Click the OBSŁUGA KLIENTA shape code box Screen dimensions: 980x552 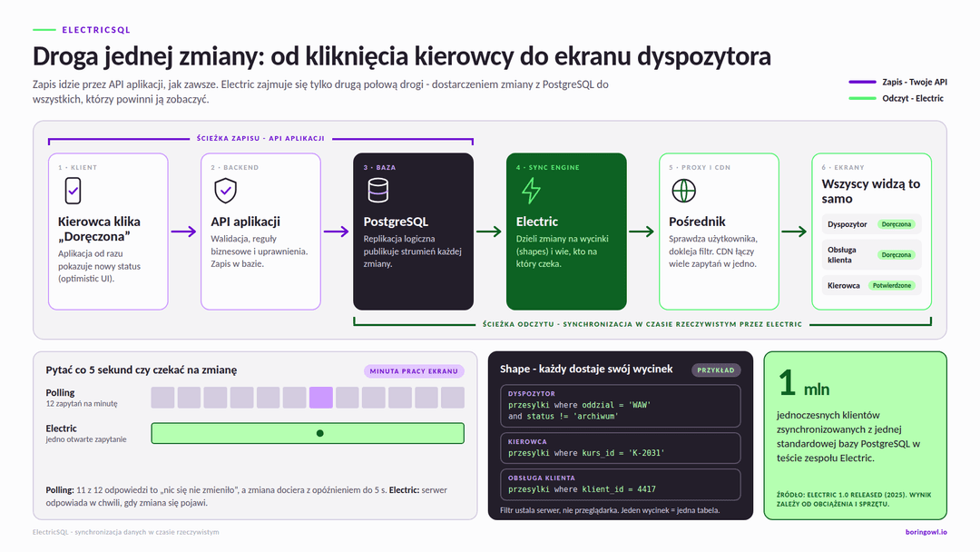620,485
